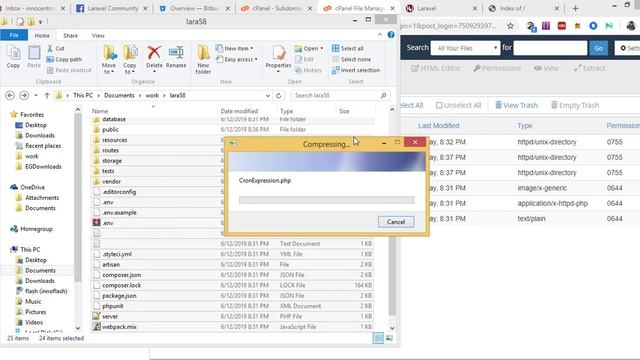Open the All Your Files search dropdown
The width and height of the screenshot is (640, 360).
click(x=466, y=48)
